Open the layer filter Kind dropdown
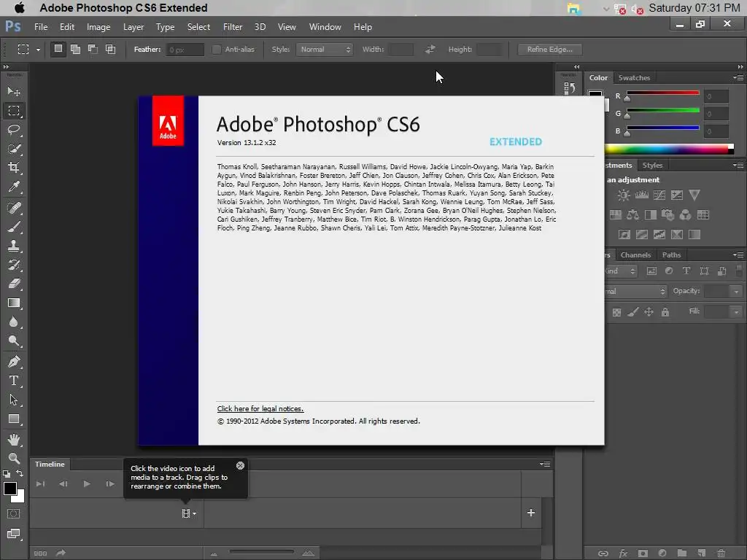 click(622, 271)
